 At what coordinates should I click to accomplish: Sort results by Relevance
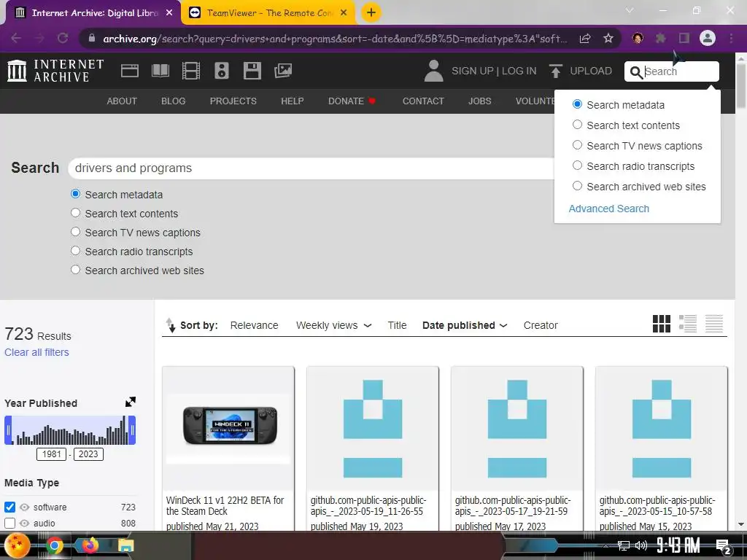point(254,325)
